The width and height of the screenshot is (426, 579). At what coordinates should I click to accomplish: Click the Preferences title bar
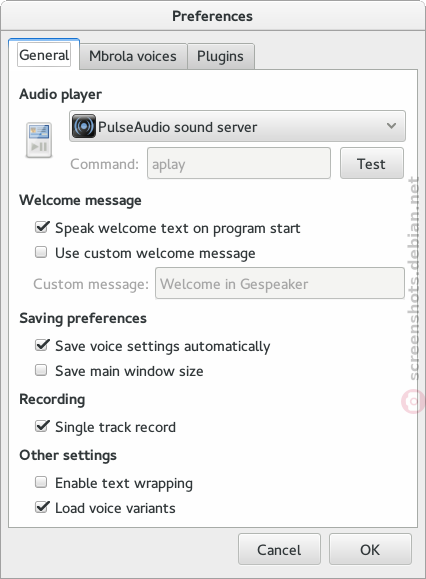click(x=213, y=16)
